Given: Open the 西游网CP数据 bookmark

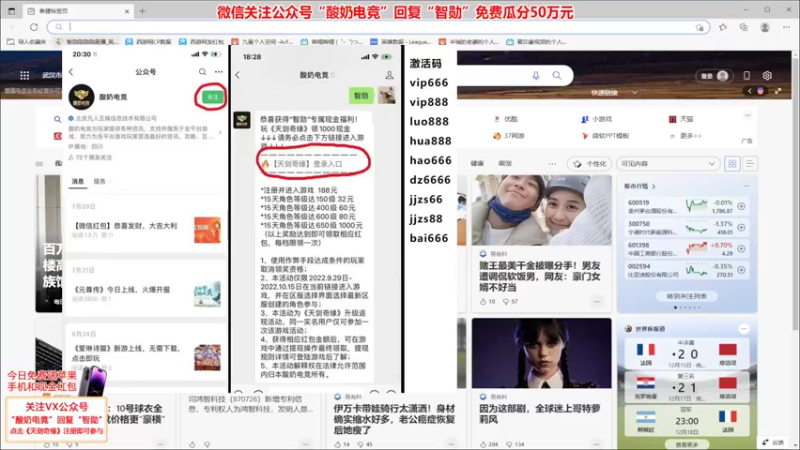Looking at the screenshot, I should tap(148, 42).
